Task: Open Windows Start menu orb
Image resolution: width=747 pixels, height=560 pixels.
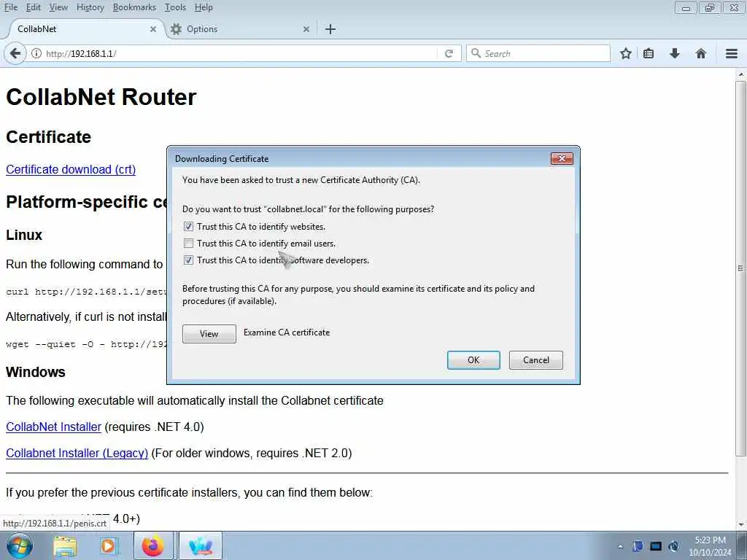Action: click(20, 545)
